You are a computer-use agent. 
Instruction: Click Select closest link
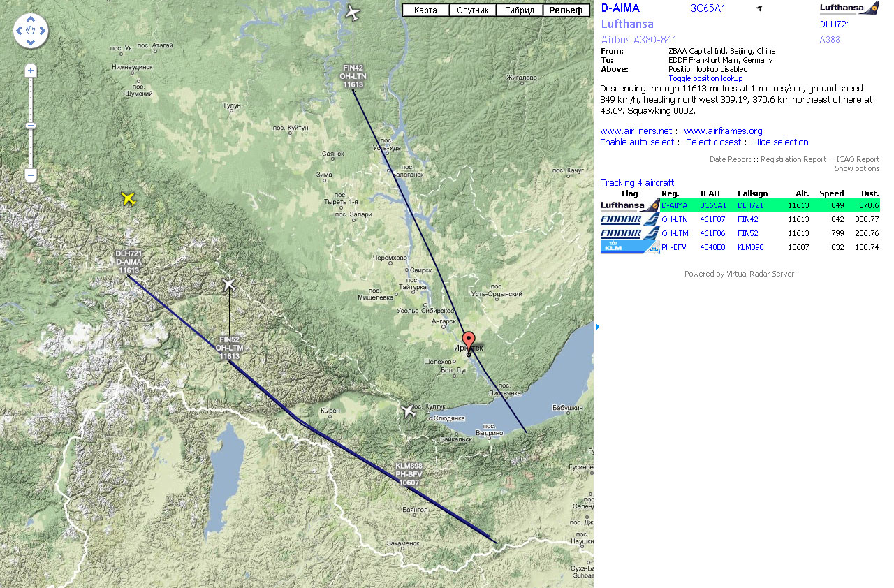tap(713, 142)
